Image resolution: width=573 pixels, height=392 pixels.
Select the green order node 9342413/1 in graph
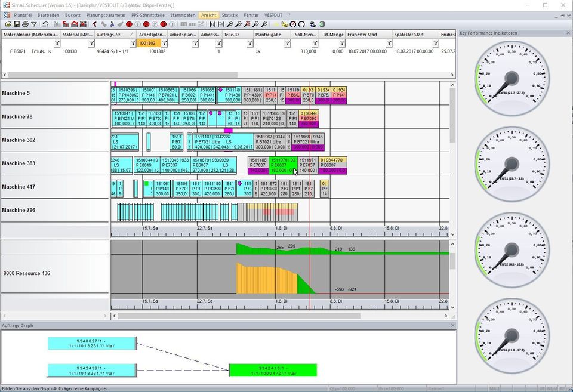tap(273, 371)
